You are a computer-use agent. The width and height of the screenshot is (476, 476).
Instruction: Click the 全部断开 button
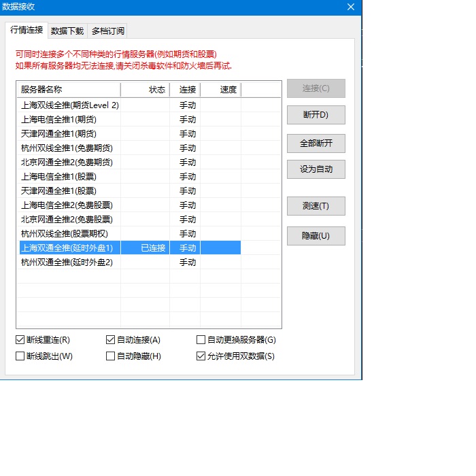[316, 143]
